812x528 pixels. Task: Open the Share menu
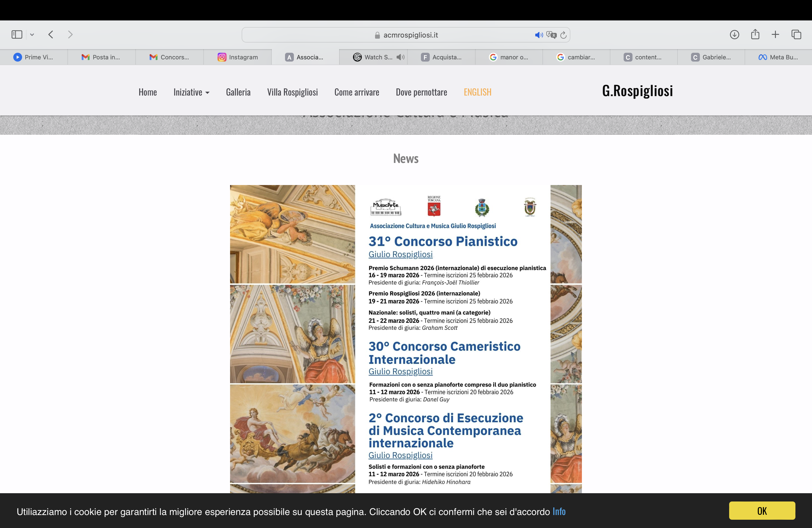pos(755,34)
